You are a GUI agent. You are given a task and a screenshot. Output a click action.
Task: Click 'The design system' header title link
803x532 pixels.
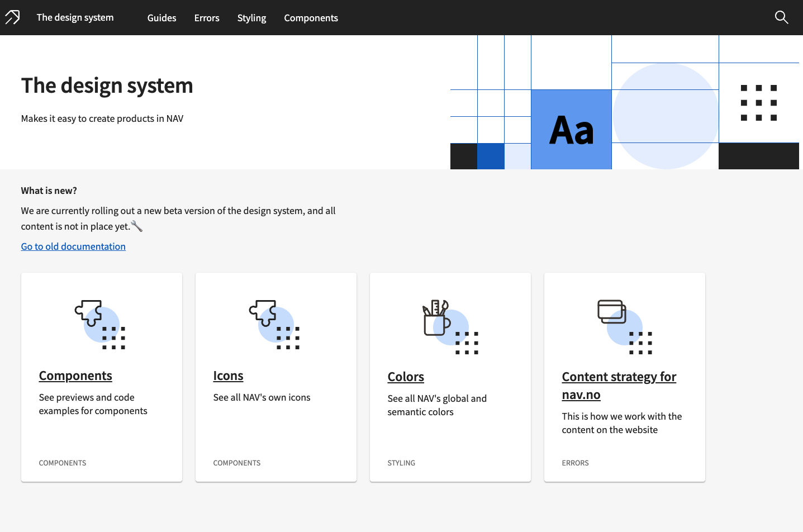(x=75, y=17)
